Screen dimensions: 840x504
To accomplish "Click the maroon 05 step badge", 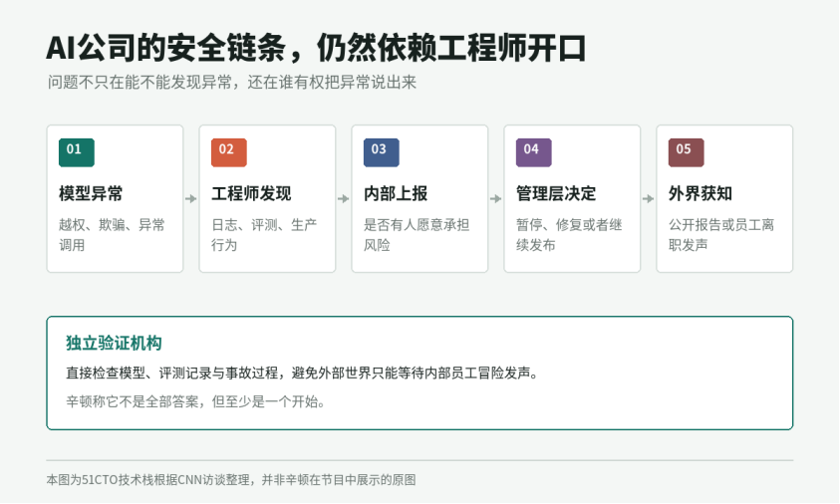I will pos(687,152).
